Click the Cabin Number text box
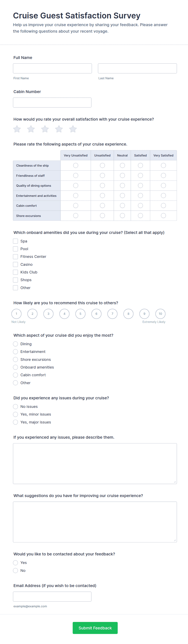 [x=52, y=103]
